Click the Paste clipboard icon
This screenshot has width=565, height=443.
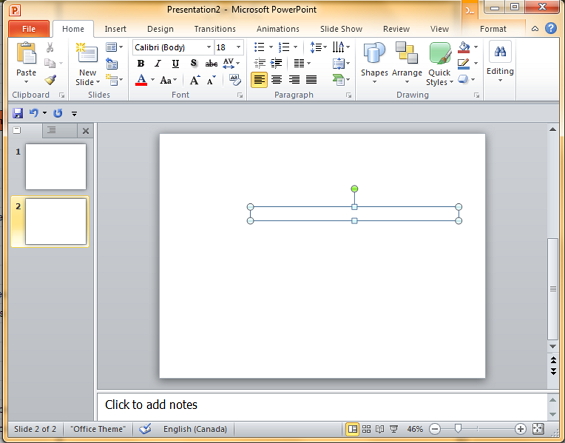(26, 53)
